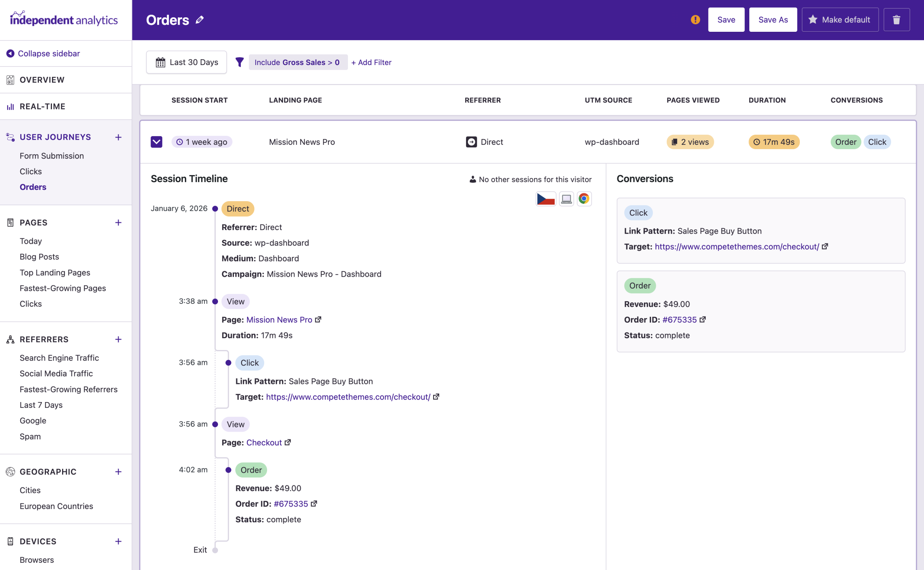Open the Overview report from the sidebar
This screenshot has width=924, height=570.
tap(42, 79)
